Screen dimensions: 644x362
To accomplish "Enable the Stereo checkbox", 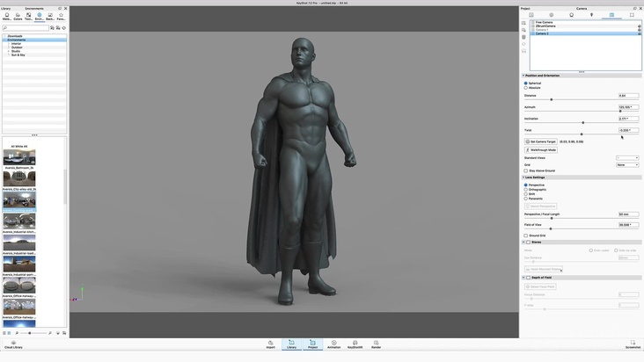I will tap(529, 243).
